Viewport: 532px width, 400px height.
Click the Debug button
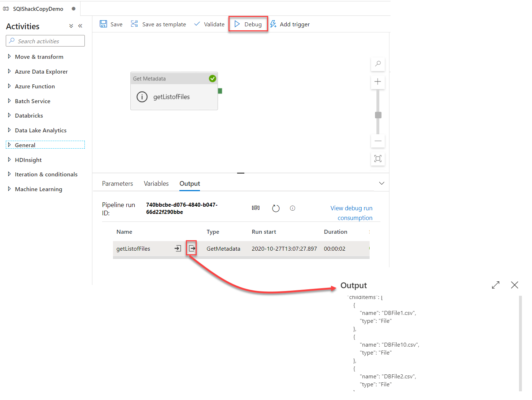248,24
